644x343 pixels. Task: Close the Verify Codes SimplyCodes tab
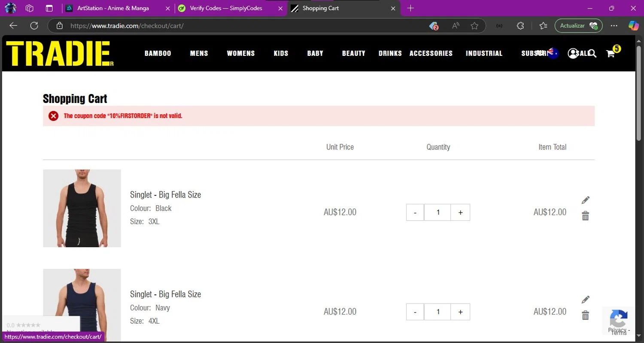coord(281,8)
